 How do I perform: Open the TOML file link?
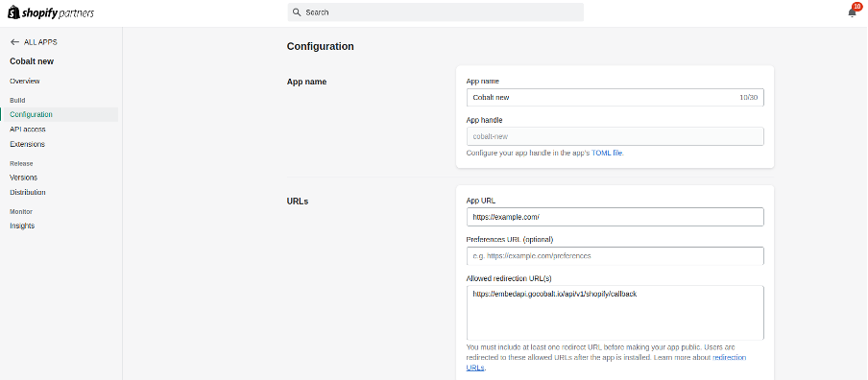pos(607,154)
